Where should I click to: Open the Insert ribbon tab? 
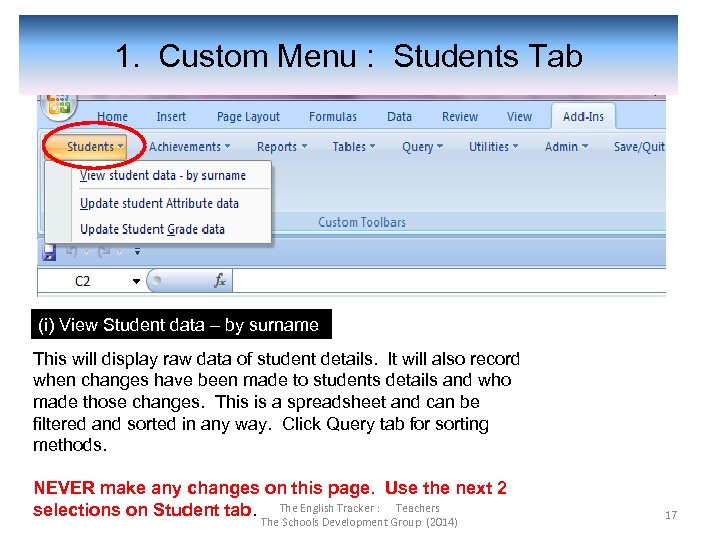pyautogui.click(x=171, y=117)
